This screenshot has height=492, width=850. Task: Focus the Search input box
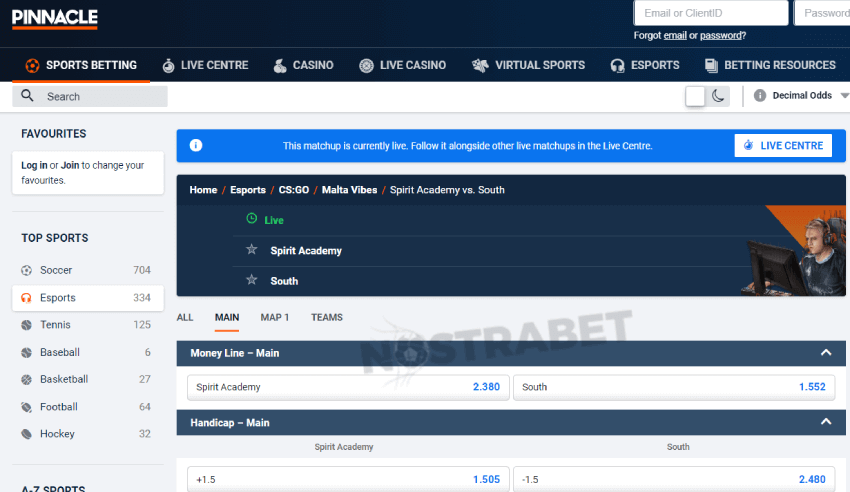[x=90, y=96]
